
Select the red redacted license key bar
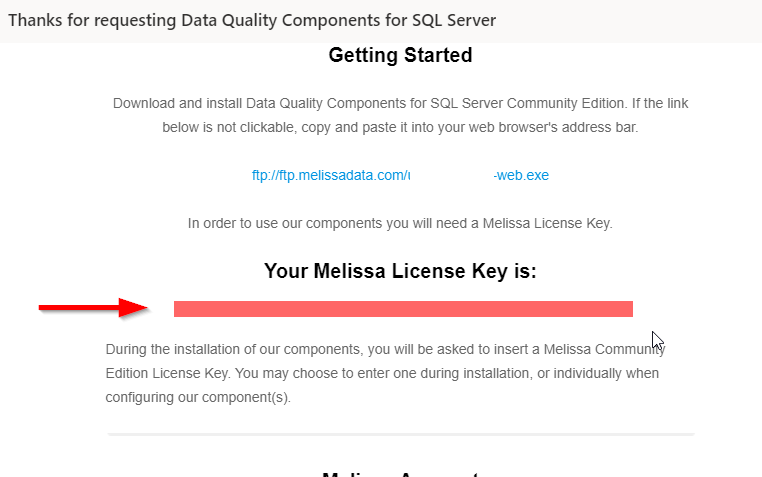pos(403,308)
